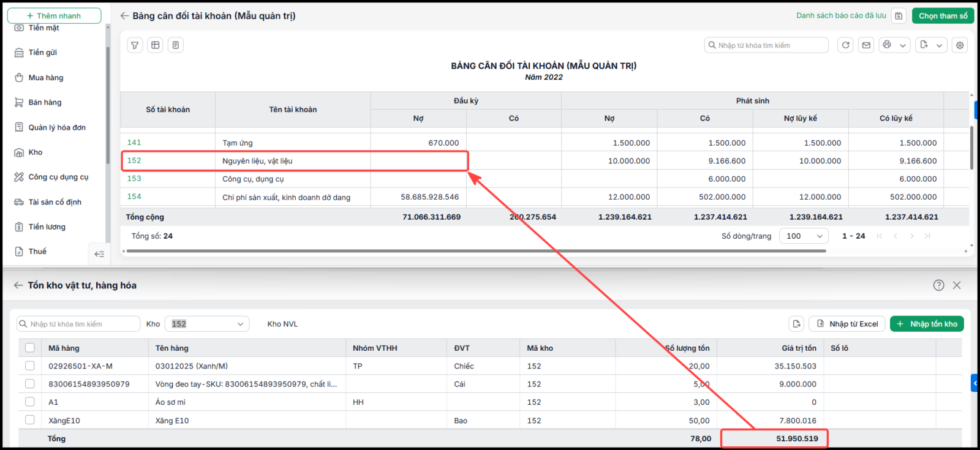Send report via email envelope icon

click(866, 45)
